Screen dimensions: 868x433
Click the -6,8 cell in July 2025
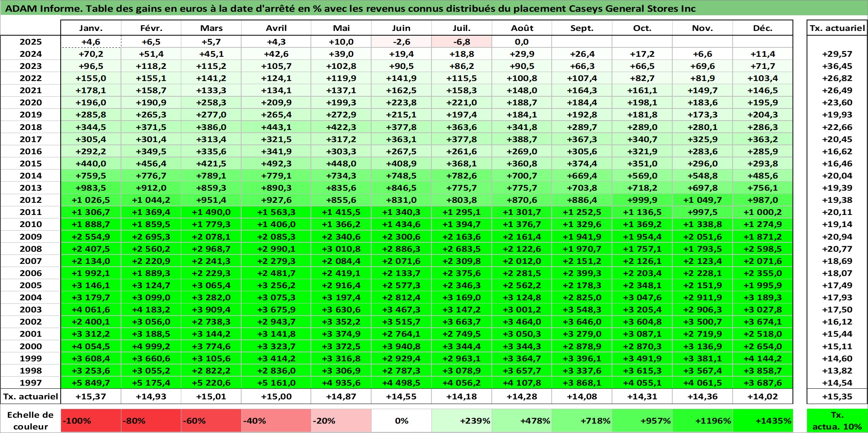pos(462,42)
